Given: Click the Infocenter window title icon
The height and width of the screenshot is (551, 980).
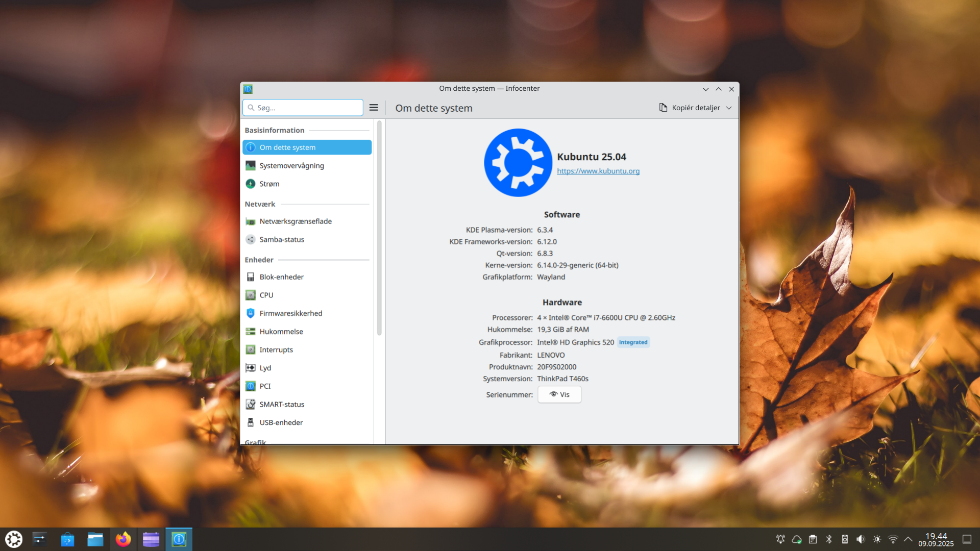Looking at the screenshot, I should point(248,89).
